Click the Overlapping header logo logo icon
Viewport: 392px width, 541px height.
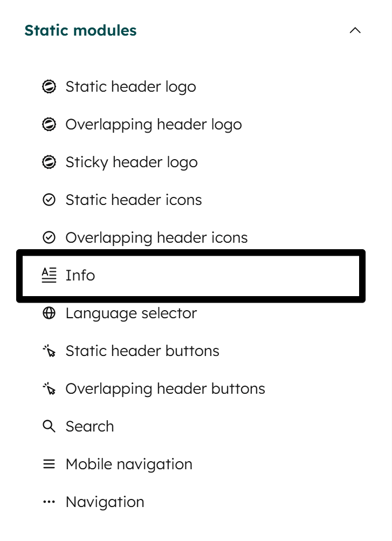pyautogui.click(x=50, y=124)
